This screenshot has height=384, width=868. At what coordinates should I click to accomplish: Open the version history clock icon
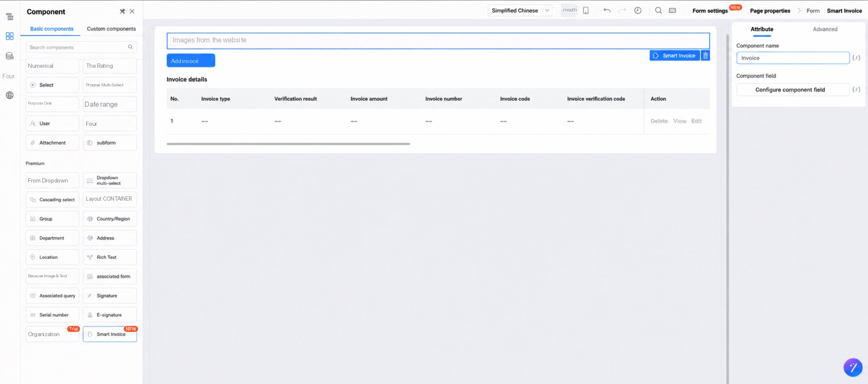638,11
